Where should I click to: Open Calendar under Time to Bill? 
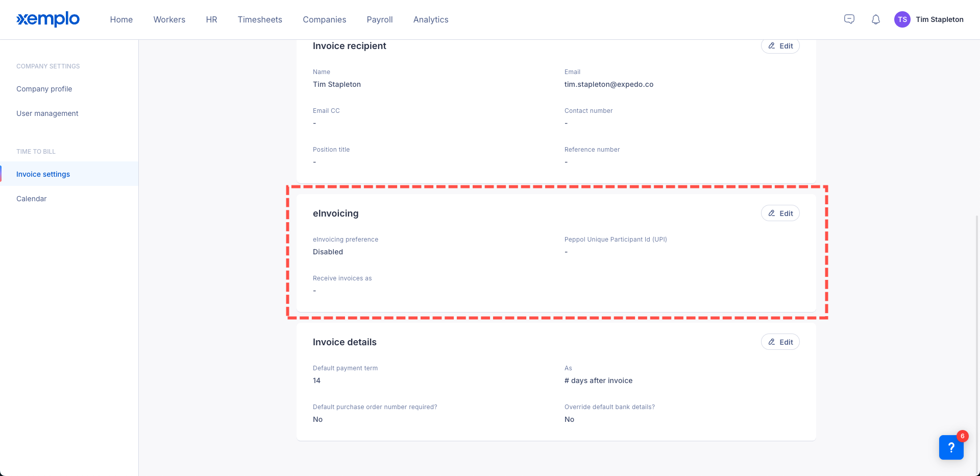[x=32, y=199]
